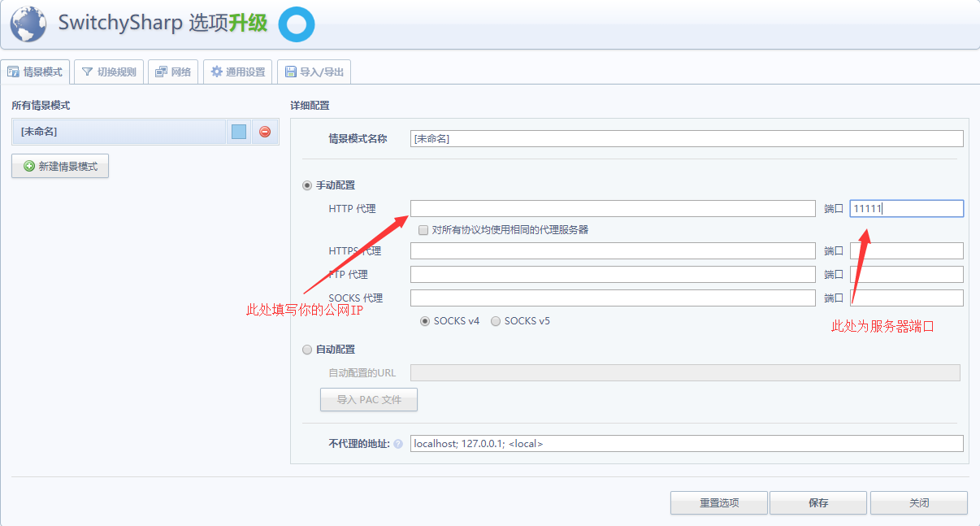Click the 关闭 button
This screenshot has width=980, height=526.
coord(919,503)
